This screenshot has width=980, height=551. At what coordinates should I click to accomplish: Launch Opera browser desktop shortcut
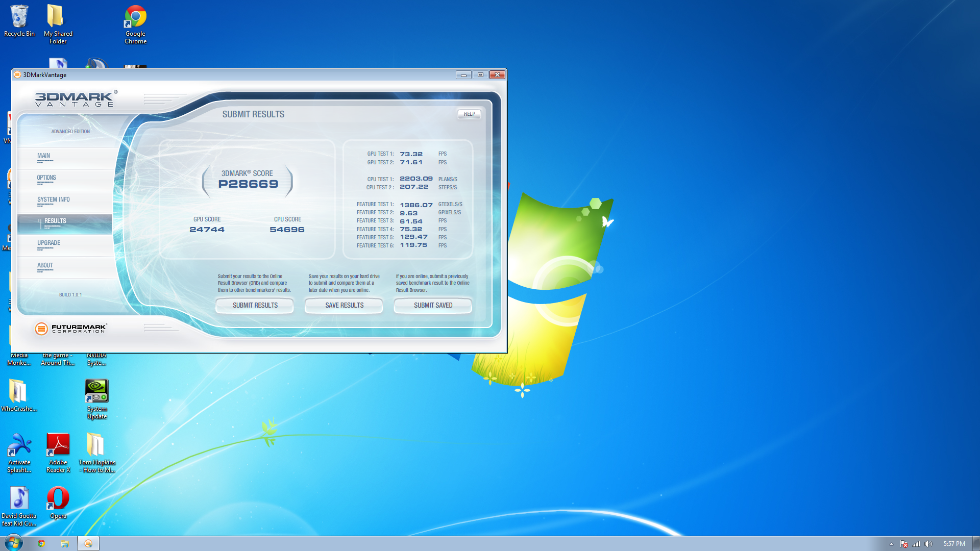[x=58, y=503]
